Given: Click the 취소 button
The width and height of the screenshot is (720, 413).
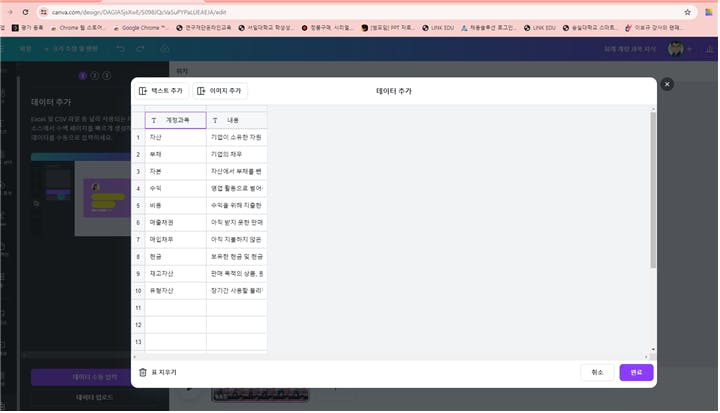Looking at the screenshot, I should [x=597, y=373].
